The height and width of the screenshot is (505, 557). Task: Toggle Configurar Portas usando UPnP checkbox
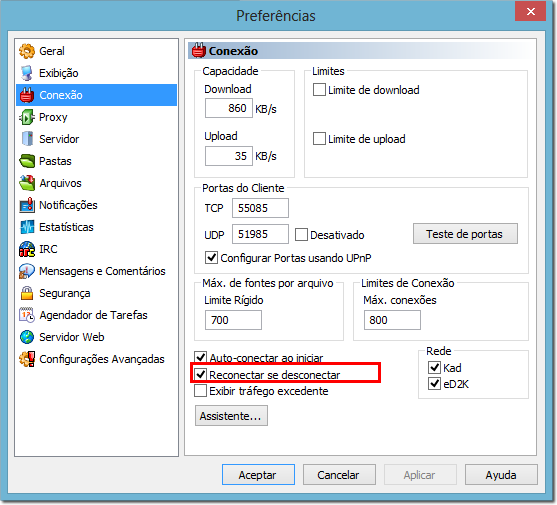click(x=211, y=257)
